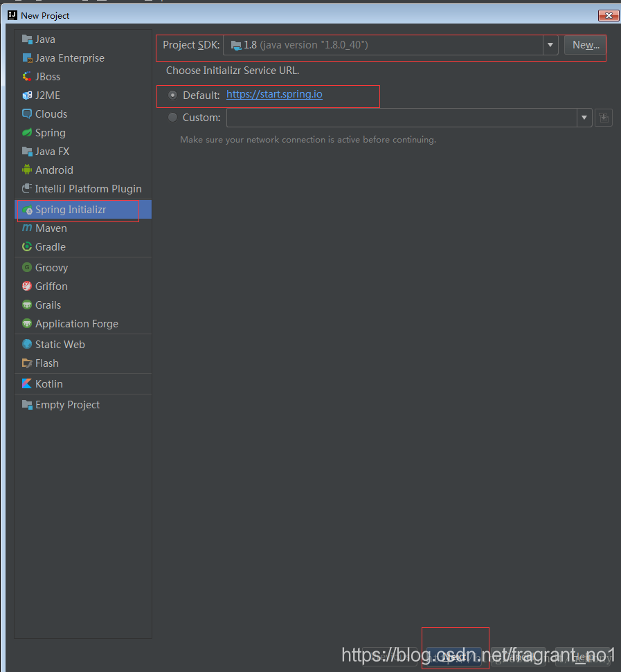
Task: Click the Cancel button
Action: [x=518, y=656]
